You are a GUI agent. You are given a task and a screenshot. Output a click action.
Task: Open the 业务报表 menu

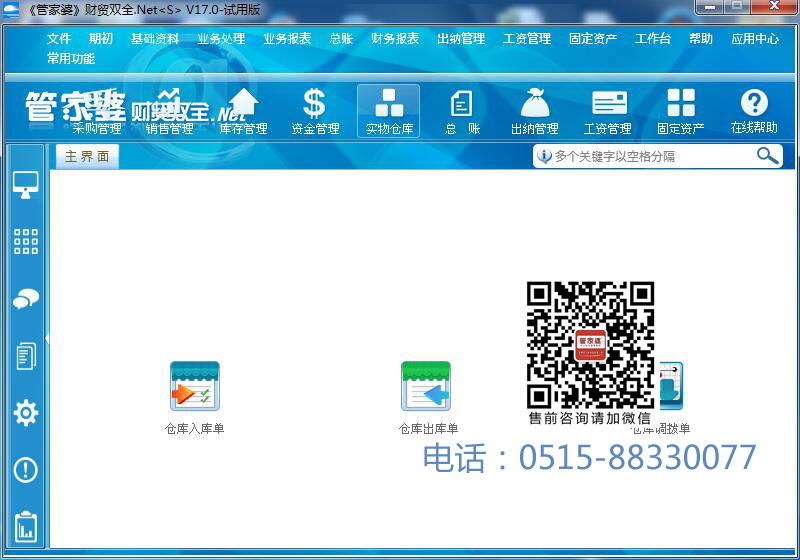point(287,39)
